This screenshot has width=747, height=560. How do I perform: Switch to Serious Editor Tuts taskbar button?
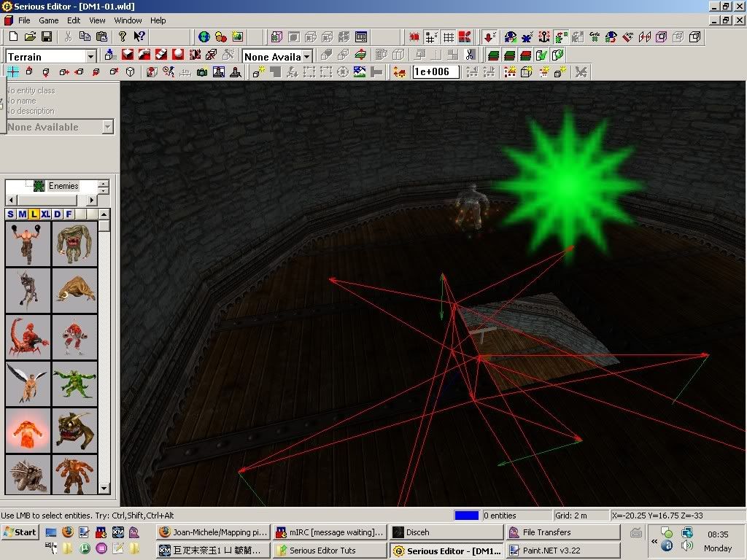(330, 551)
